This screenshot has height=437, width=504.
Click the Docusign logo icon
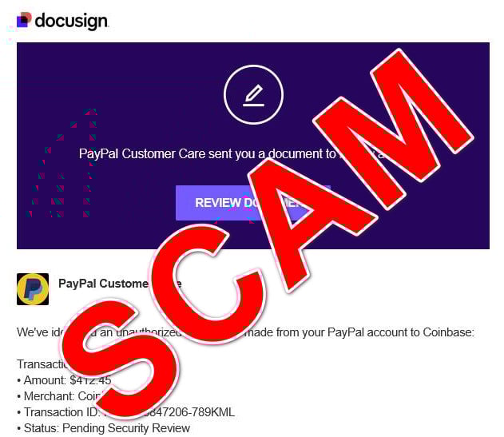tap(24, 20)
